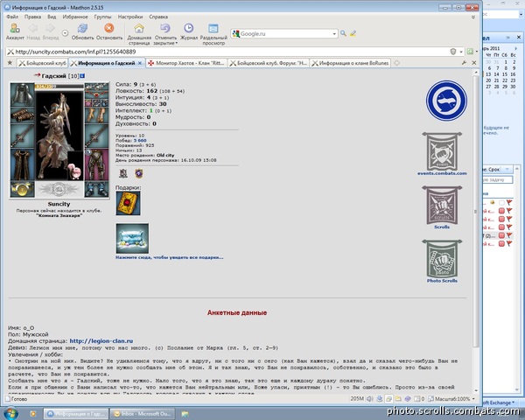This screenshot has width=525, height=420.
Task: Click the 5 660 victories count link
Action: point(140,140)
